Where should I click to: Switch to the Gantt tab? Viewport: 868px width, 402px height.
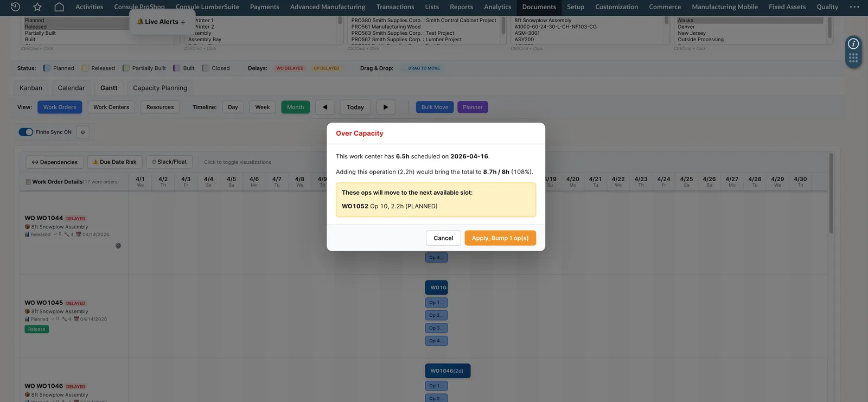tap(108, 88)
